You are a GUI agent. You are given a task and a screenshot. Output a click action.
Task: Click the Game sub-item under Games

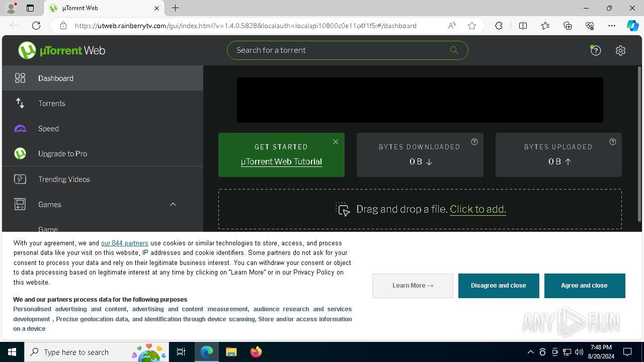point(48,229)
